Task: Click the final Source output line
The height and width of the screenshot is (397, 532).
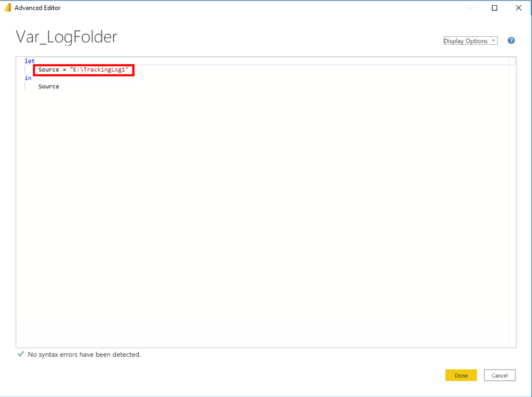Action: (x=48, y=86)
